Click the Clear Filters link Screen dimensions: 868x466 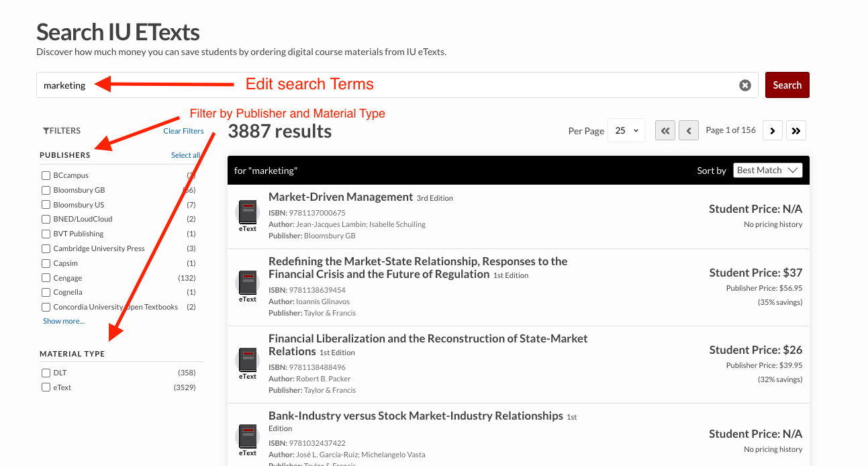coord(183,131)
